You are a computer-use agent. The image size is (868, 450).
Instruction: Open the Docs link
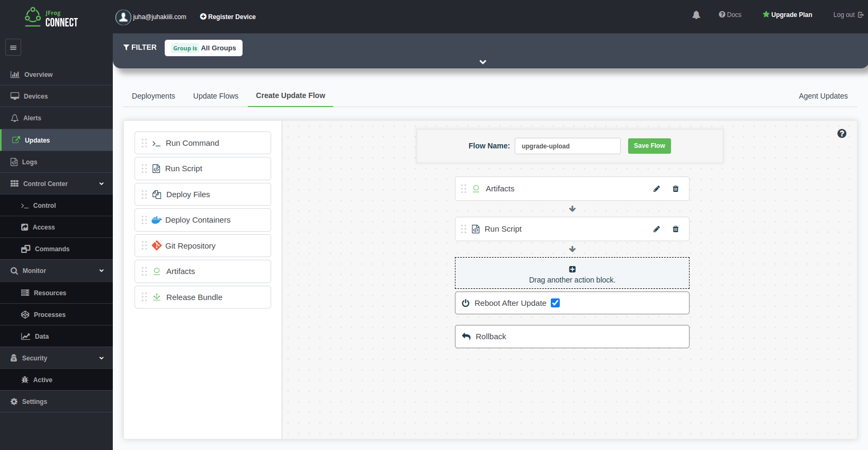tap(730, 15)
